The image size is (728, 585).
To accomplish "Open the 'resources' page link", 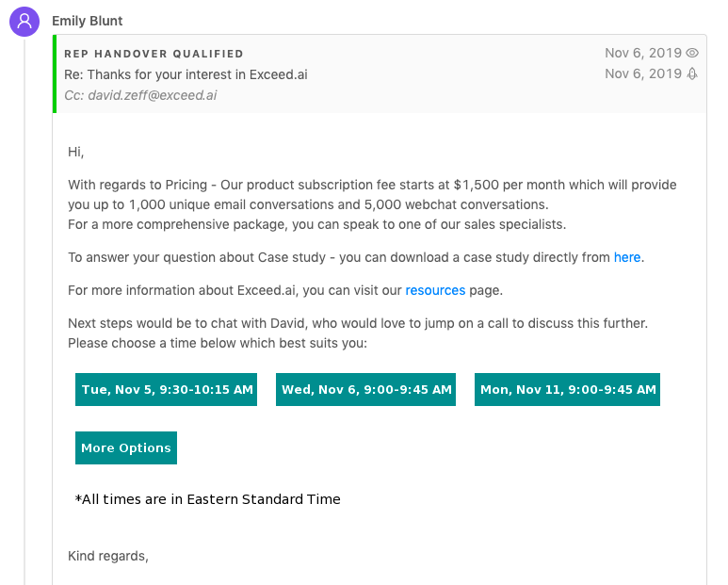I will pyautogui.click(x=435, y=290).
